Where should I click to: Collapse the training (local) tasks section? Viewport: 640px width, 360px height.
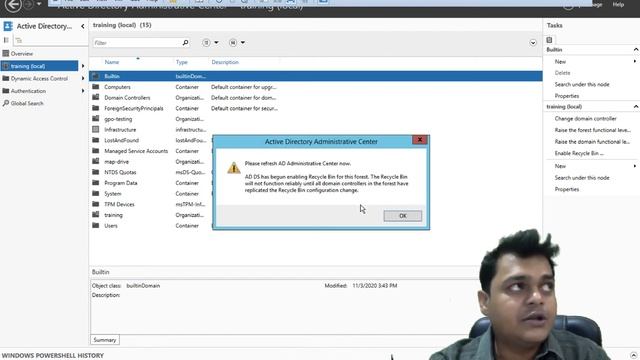coord(636,107)
